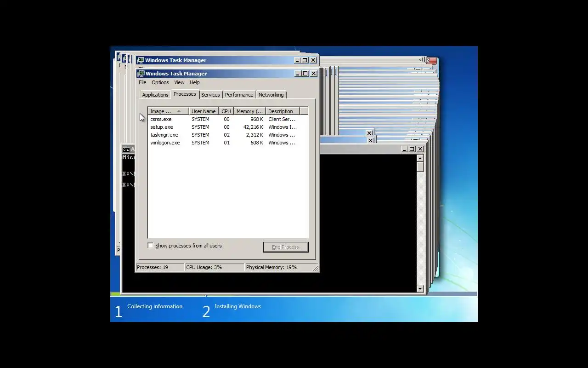Switch to the Services tab
The width and height of the screenshot is (588, 368).
(x=210, y=95)
